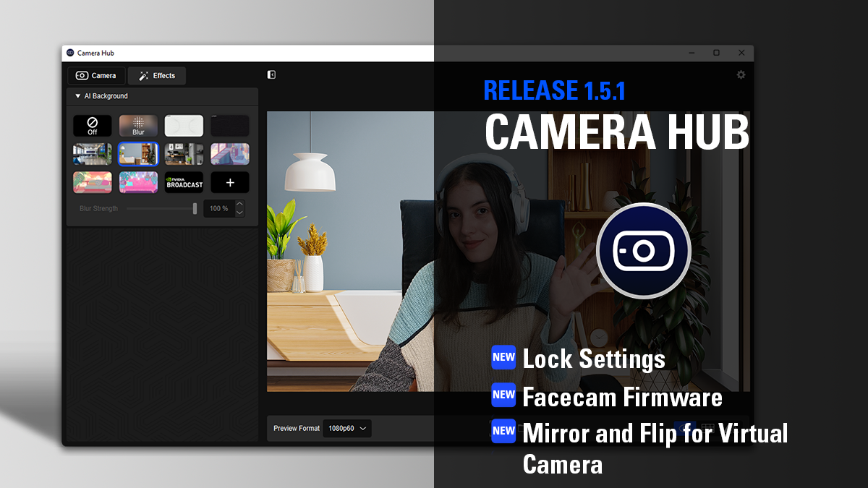Decrease Blur Strength with the down arrow
The width and height of the screenshot is (868, 488).
coord(240,213)
